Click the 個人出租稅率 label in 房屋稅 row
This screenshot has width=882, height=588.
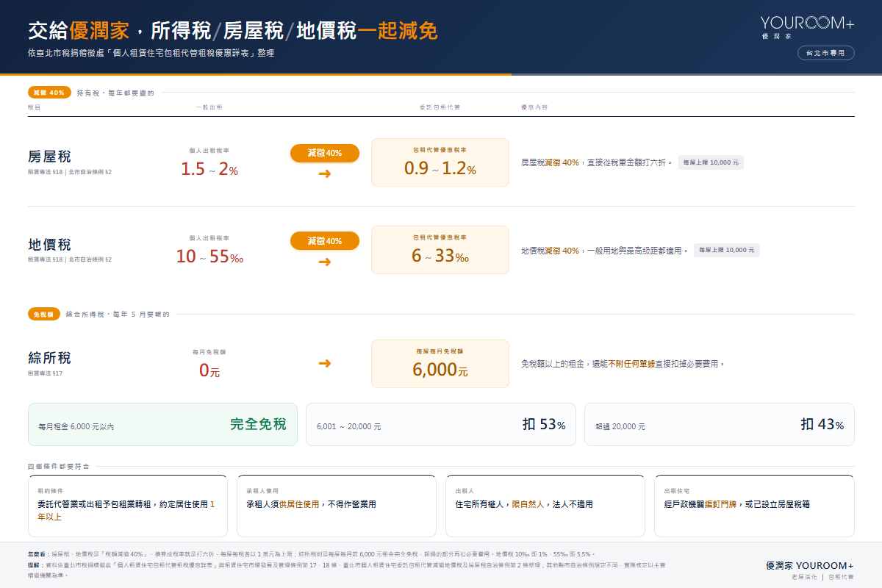tap(209, 150)
